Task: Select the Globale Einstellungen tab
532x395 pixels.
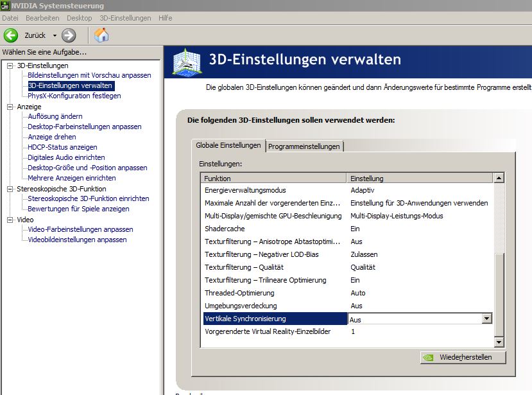Action: 228,145
